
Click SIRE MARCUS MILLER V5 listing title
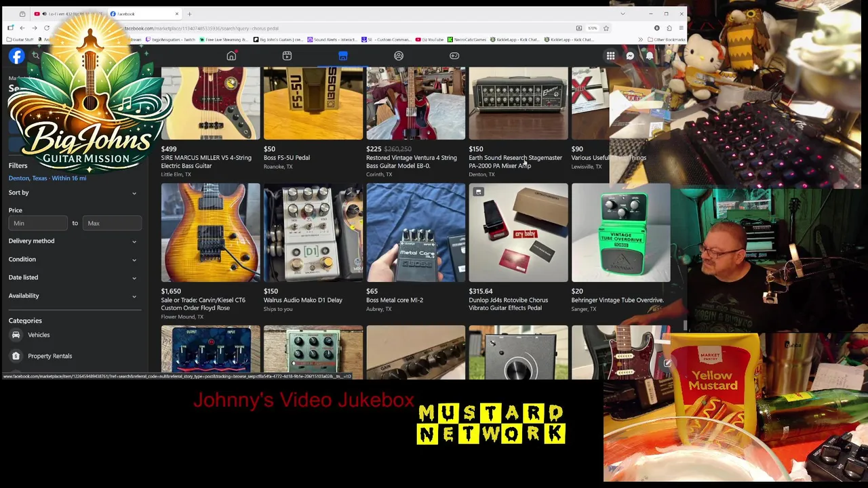pos(206,161)
